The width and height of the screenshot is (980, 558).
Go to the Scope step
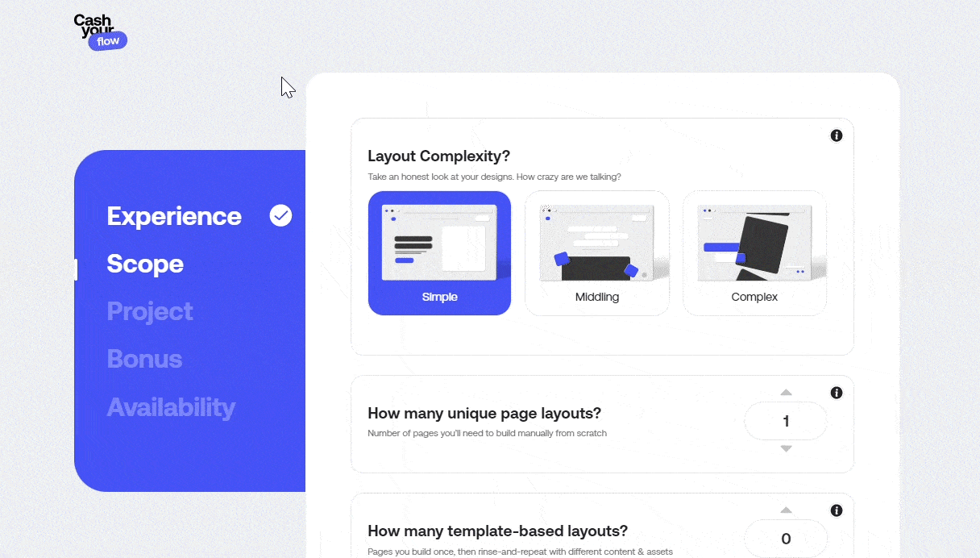[145, 264]
